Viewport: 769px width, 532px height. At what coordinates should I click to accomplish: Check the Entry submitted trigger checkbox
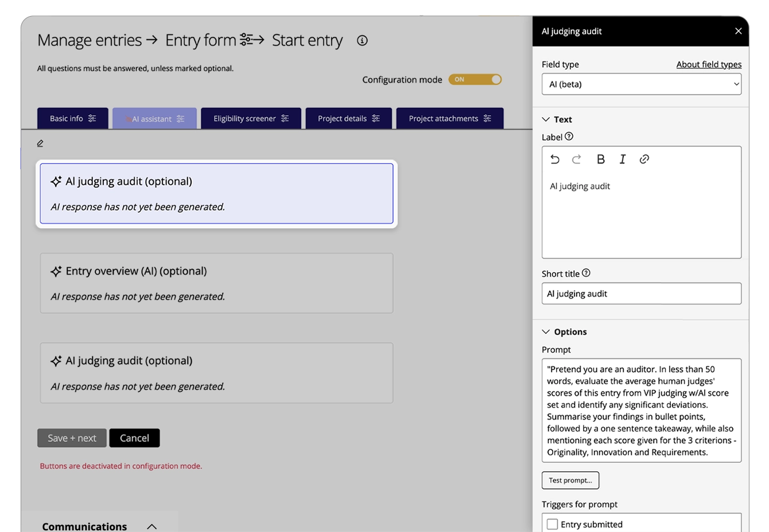click(x=553, y=523)
